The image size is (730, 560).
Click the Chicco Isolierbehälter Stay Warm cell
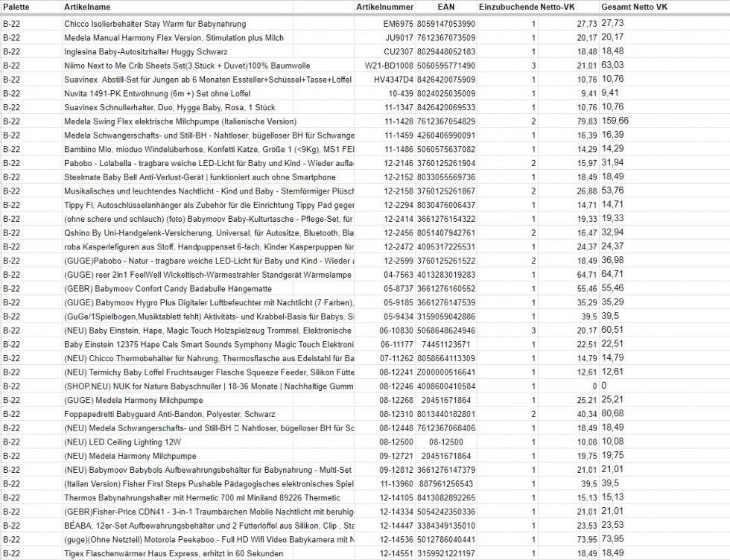click(x=155, y=24)
